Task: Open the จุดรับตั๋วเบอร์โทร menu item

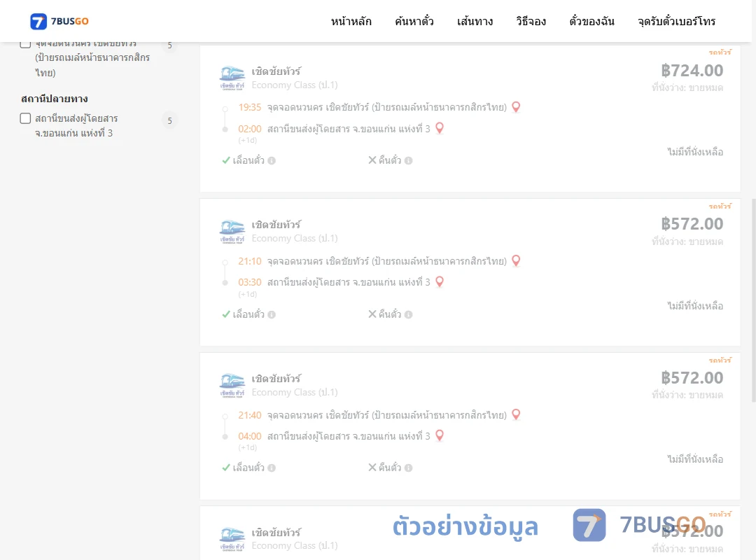Action: pos(676,21)
